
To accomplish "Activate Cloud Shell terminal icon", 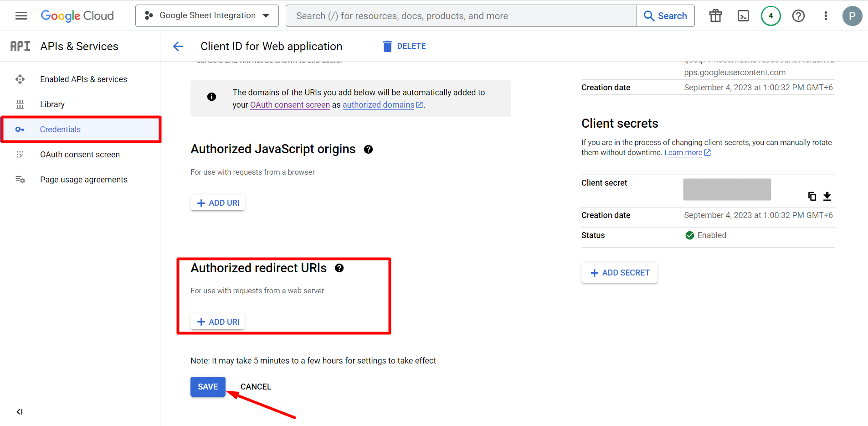I will 743,16.
